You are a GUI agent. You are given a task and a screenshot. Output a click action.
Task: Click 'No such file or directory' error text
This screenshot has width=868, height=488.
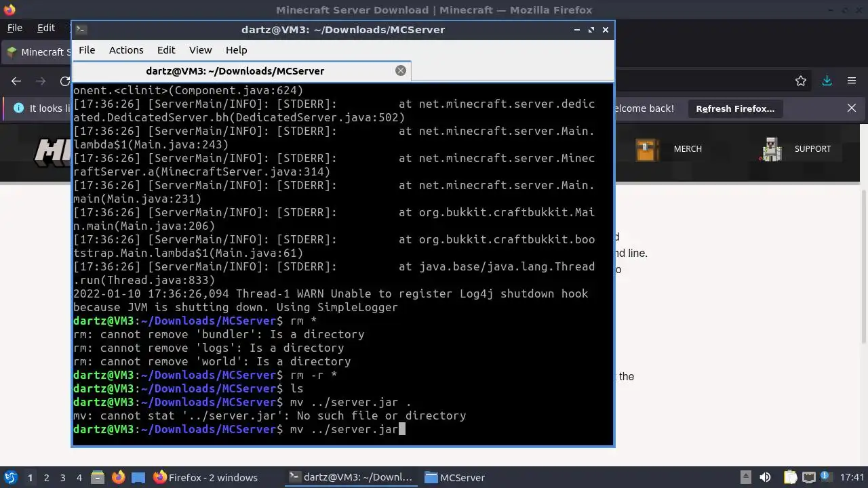point(381,415)
